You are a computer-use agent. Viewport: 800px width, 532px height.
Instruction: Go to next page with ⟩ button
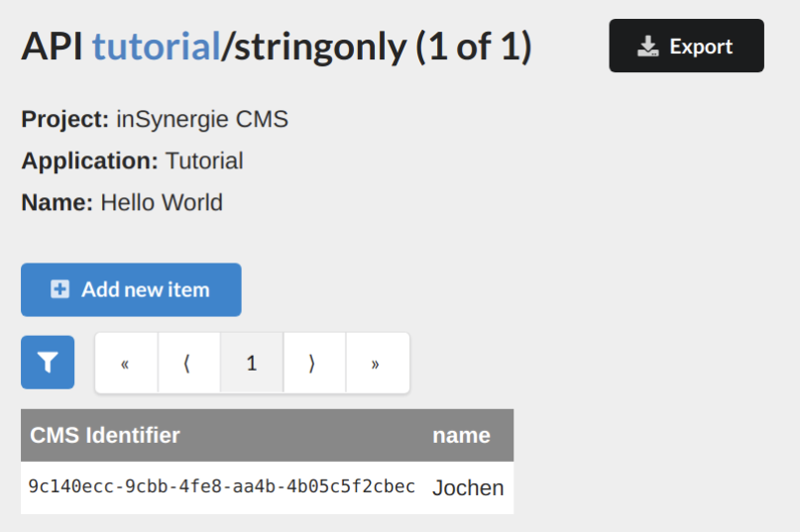314,364
